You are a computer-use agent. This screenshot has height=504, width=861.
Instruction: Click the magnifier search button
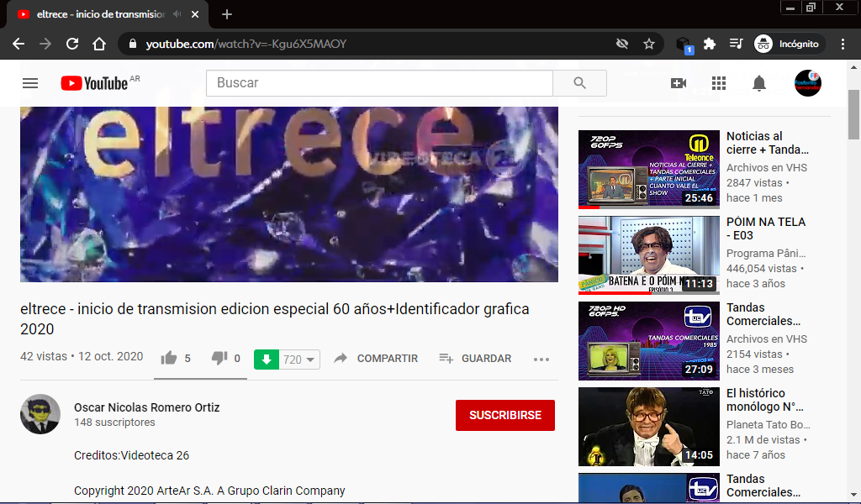pos(579,83)
